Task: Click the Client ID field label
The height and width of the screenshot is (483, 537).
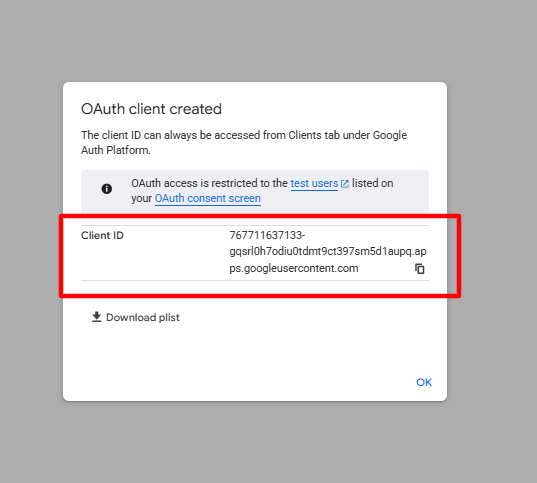Action: pyautogui.click(x=102, y=235)
